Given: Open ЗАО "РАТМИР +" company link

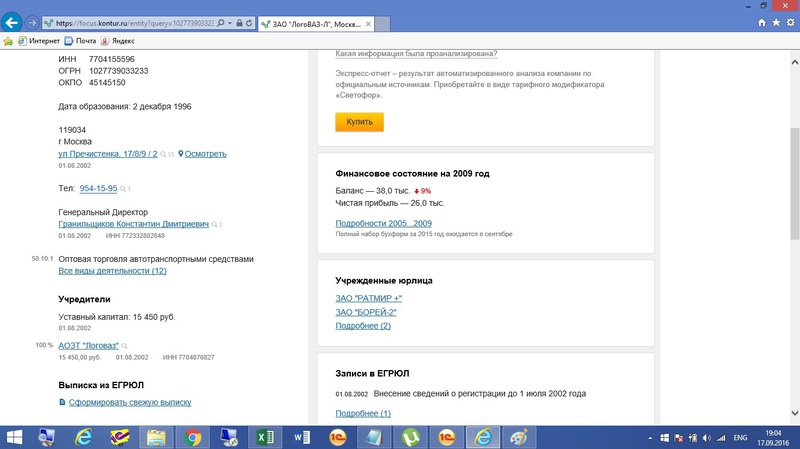Looking at the screenshot, I should pos(368,298).
